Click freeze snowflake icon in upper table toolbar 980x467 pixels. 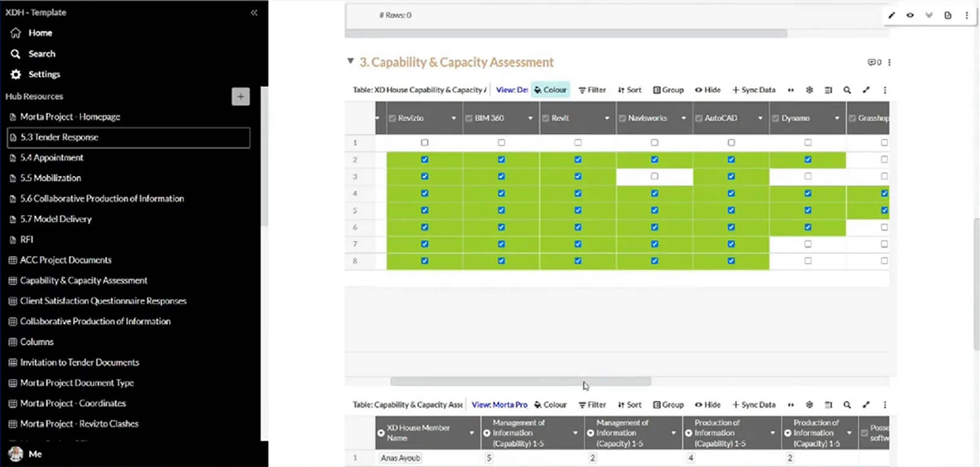tap(809, 90)
